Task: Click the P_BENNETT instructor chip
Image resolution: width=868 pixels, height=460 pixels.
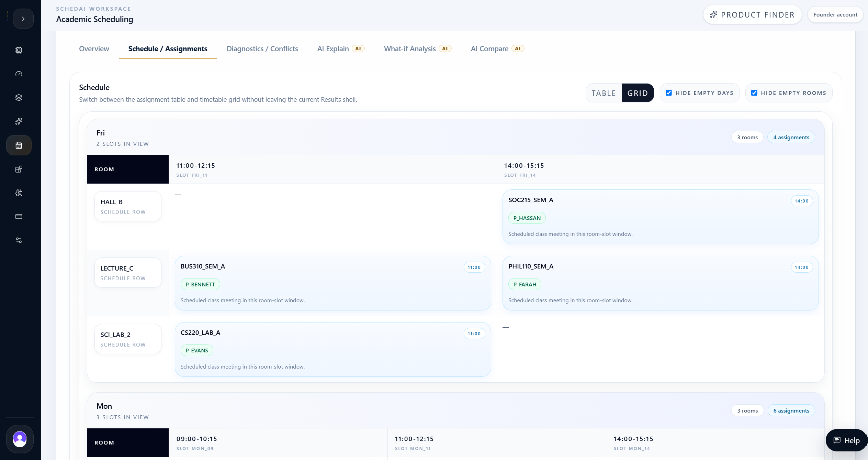Action: click(200, 284)
